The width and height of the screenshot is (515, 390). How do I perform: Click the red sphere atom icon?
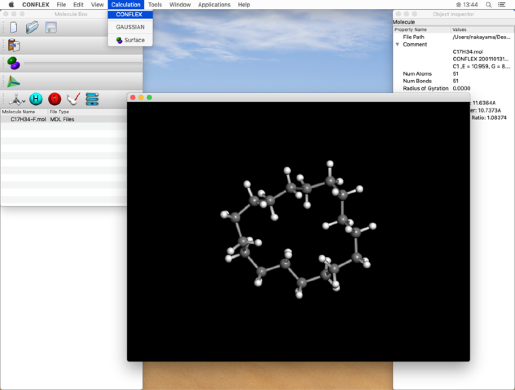pyautogui.click(x=55, y=99)
